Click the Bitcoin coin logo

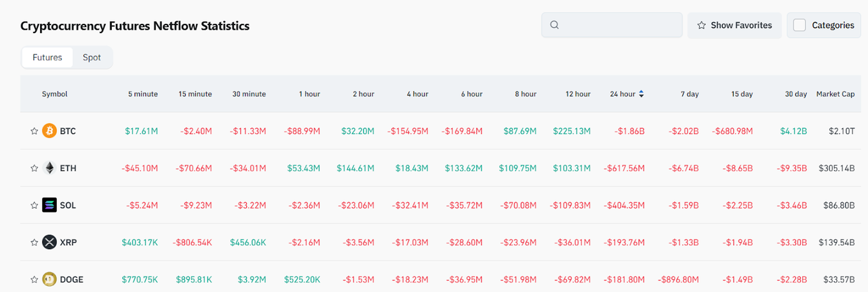click(49, 131)
